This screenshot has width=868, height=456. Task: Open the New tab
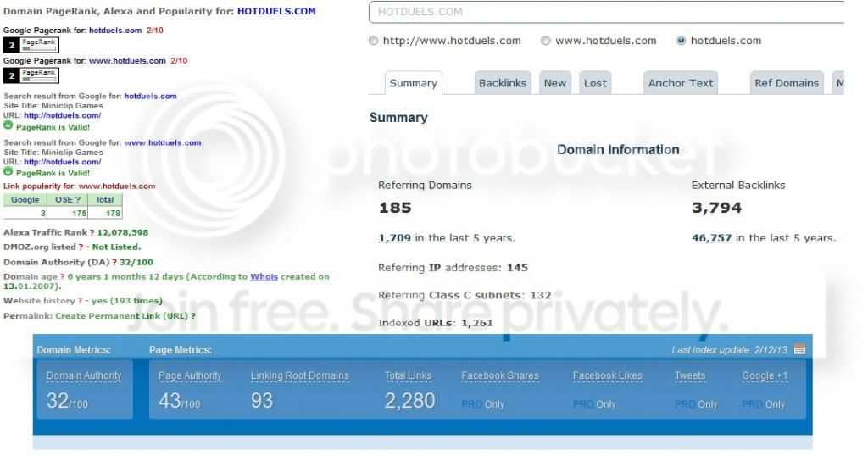554,83
